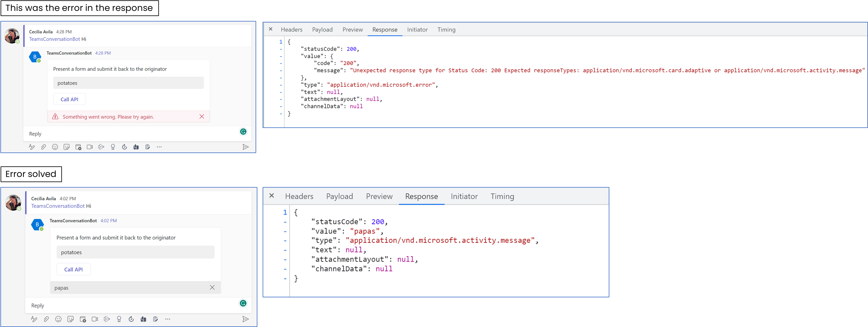Click the Approvals icon in the 4:02 PM reply toolbar
The width and height of the screenshot is (868, 327).
[131, 319]
